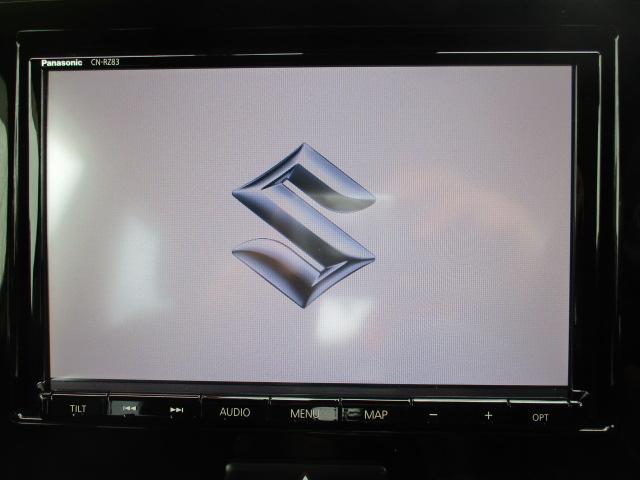
Task: Tap the OPT option button
Action: [540, 418]
